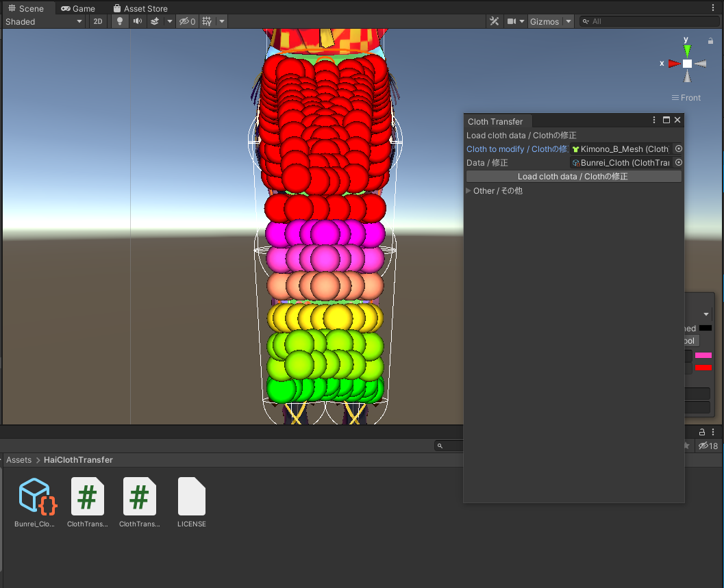Open the scene effects dropdown arrow
Image resolution: width=724 pixels, height=588 pixels.
pos(170,21)
